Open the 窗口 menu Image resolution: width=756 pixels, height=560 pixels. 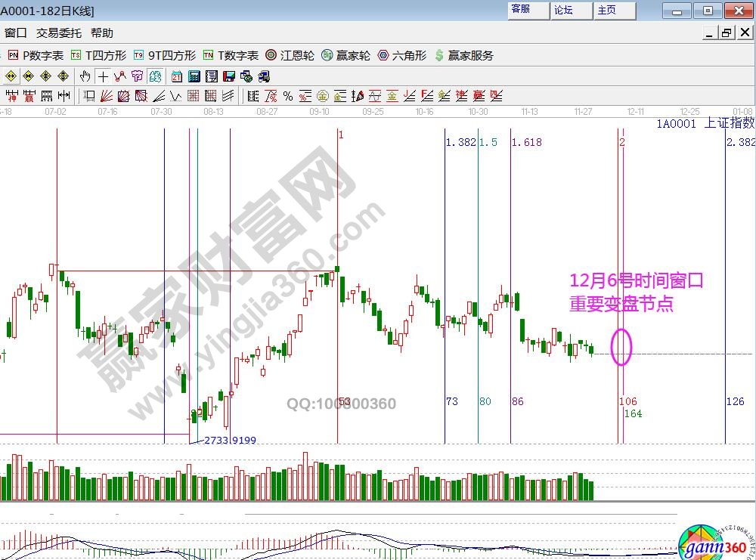coord(15,32)
